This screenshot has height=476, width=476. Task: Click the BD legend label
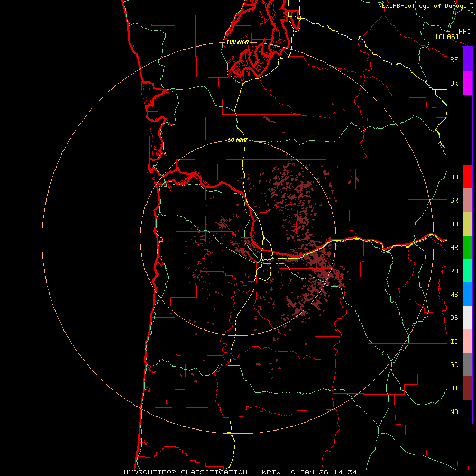pos(454,224)
